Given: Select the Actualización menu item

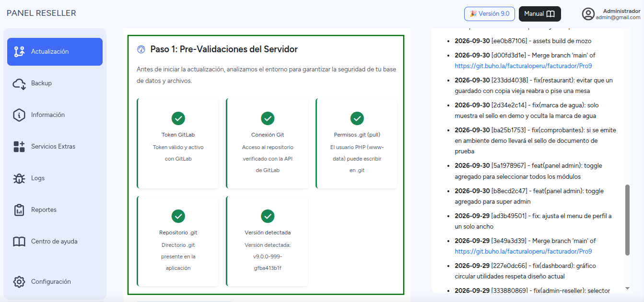Looking at the screenshot, I should (x=55, y=52).
